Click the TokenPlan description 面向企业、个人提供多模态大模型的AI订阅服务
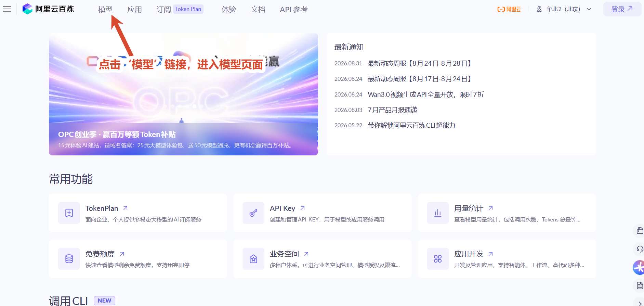 pyautogui.click(x=143, y=220)
